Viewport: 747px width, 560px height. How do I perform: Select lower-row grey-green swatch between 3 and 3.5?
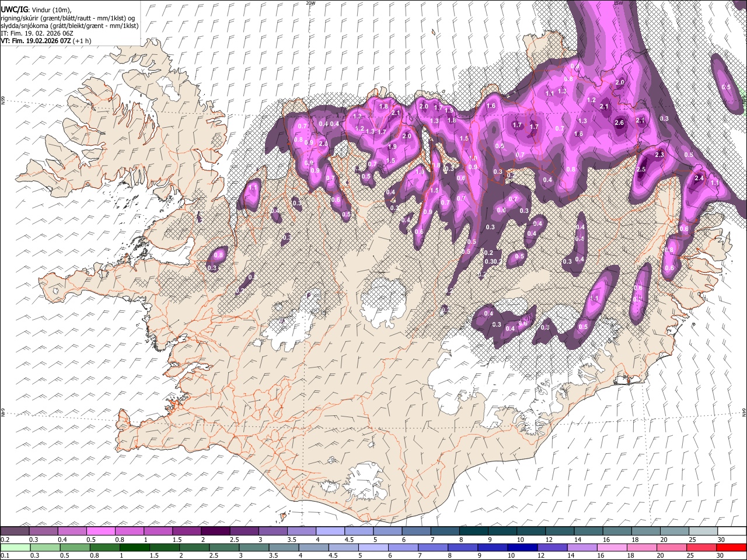(x=254, y=547)
